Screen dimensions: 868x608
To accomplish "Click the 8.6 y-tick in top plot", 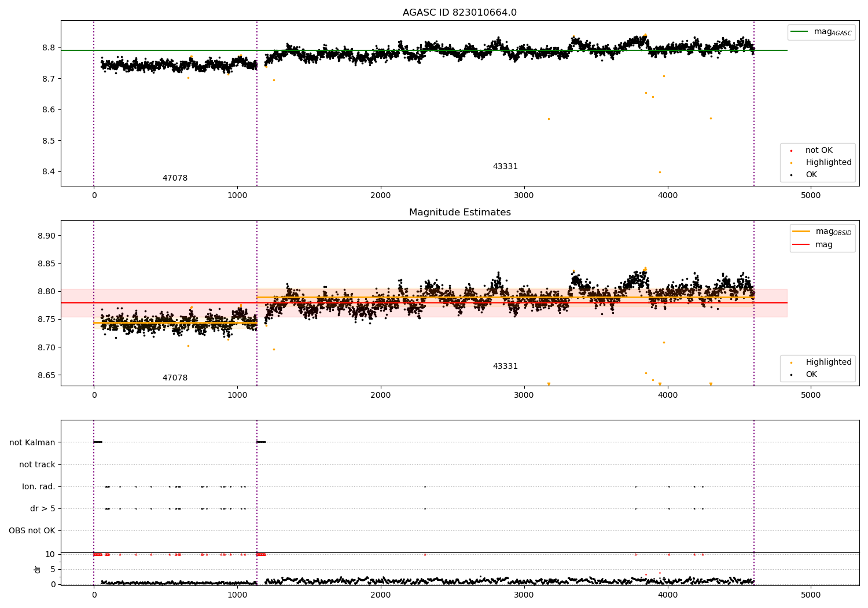I will (x=50, y=110).
